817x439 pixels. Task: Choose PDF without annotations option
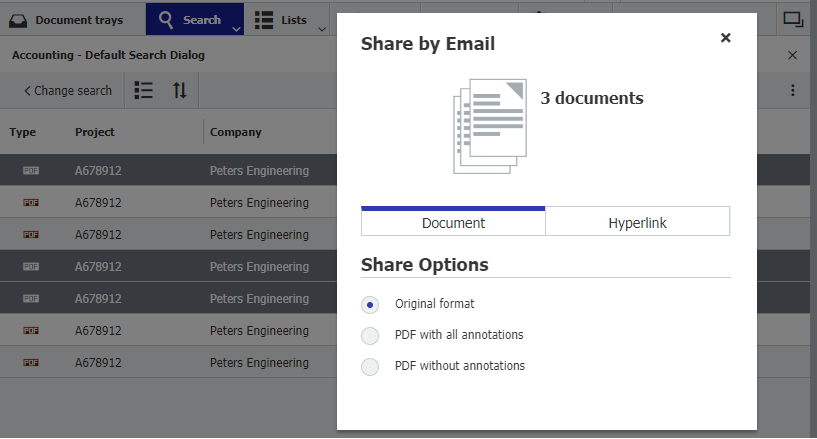(x=371, y=366)
